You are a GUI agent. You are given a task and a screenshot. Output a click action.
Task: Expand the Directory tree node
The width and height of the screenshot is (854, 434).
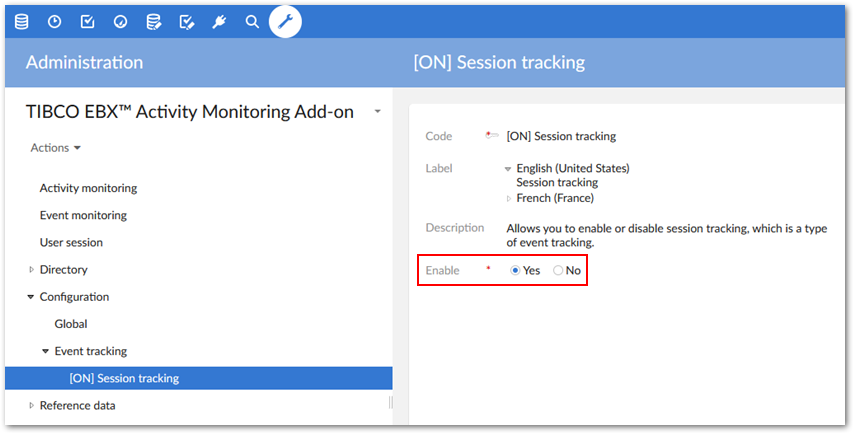point(32,270)
